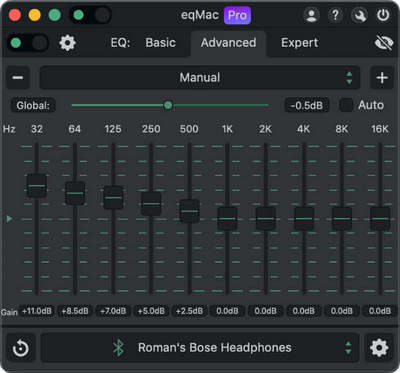Enable the Auto checkbox
Screen dimensions: 400x373
click(346, 105)
